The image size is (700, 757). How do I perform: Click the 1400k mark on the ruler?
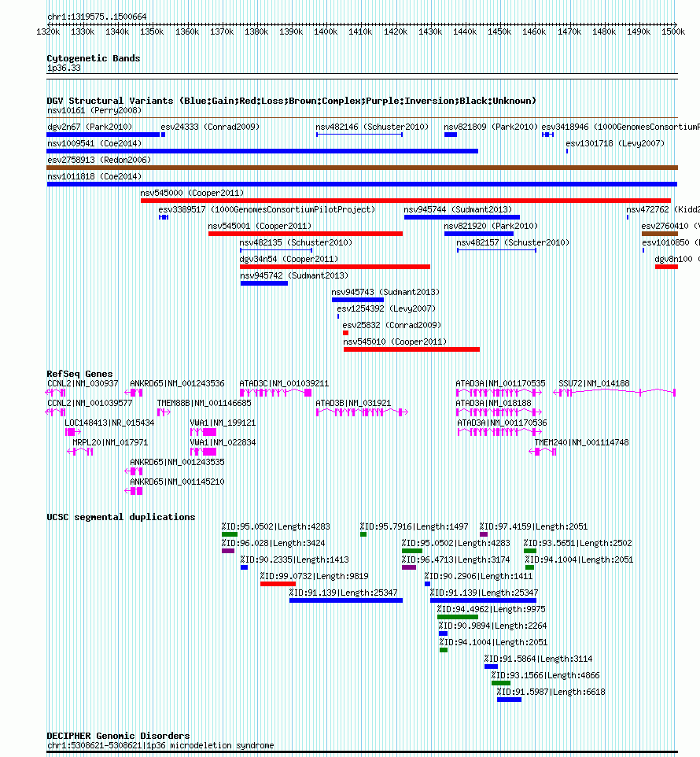326,31
